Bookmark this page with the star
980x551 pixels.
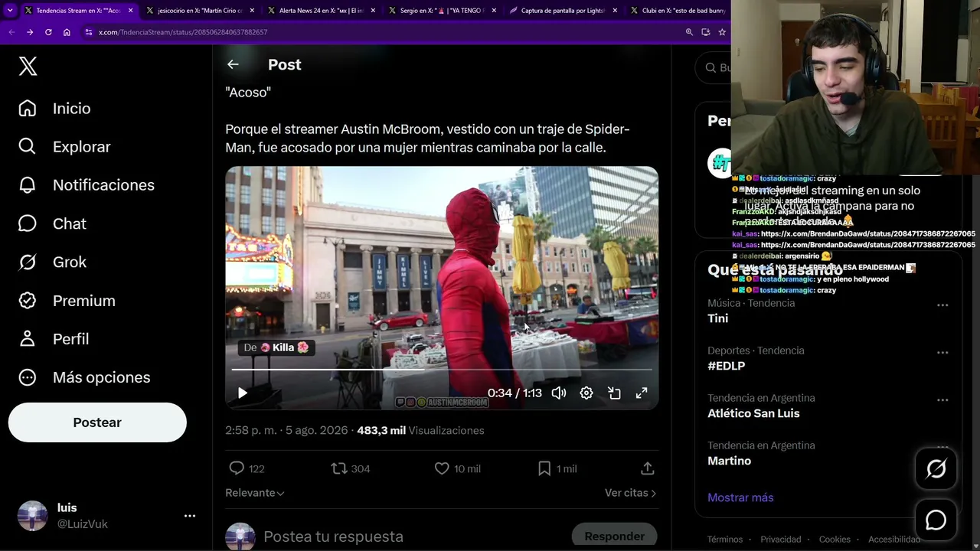722,32
